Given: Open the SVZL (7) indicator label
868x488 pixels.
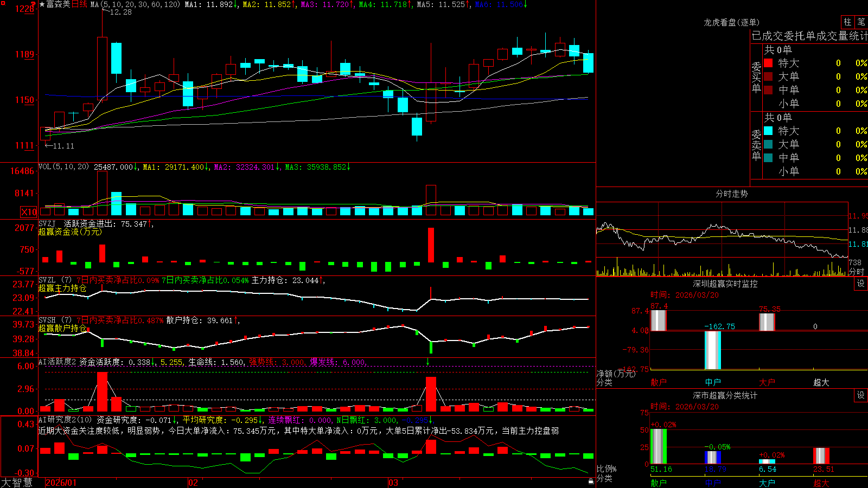Looking at the screenshot, I should [55, 280].
